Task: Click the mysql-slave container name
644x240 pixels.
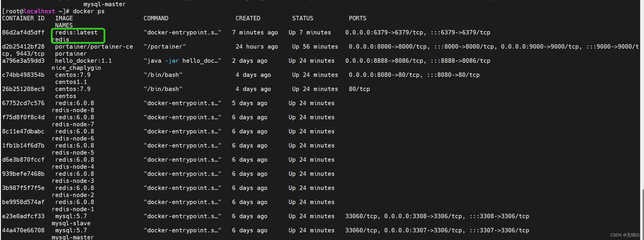Action: (x=71, y=223)
